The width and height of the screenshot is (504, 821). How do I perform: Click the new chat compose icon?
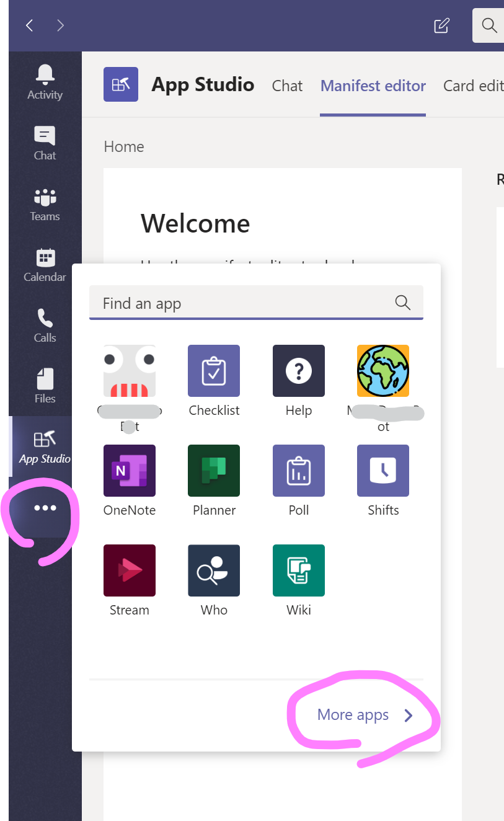coord(441,25)
